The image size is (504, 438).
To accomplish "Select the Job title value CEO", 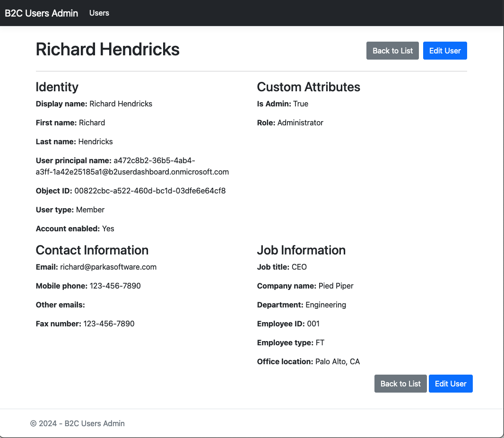I will point(299,267).
